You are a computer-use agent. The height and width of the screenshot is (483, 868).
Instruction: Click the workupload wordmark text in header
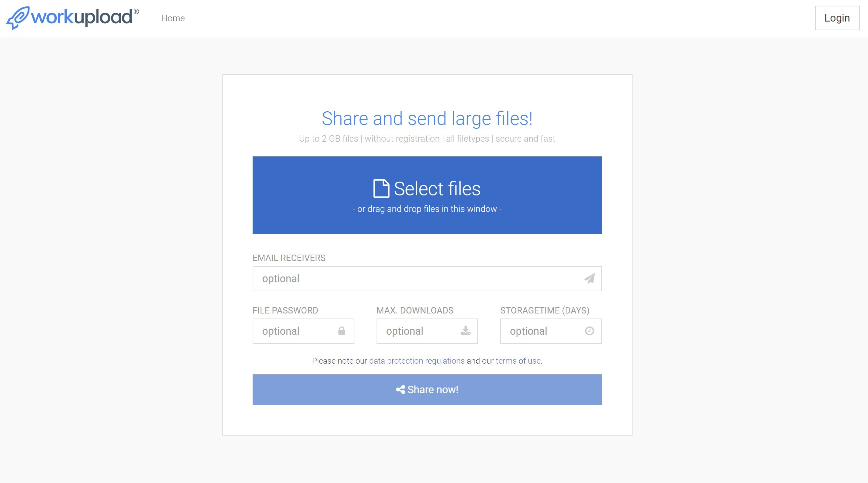pos(82,17)
